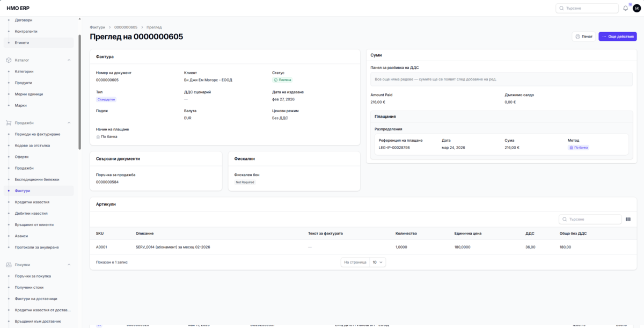
Task: Collapse the Продажби sidebar group
Action: pos(69,123)
